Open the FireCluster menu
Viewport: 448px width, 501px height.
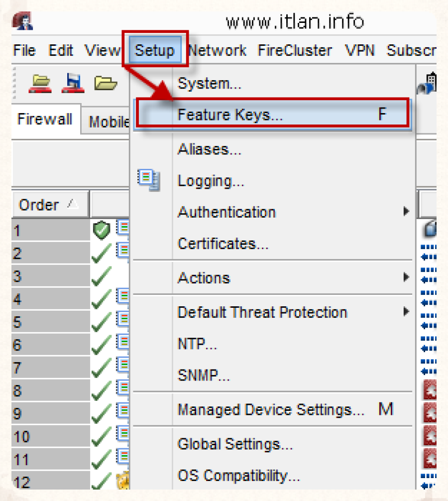pos(295,50)
